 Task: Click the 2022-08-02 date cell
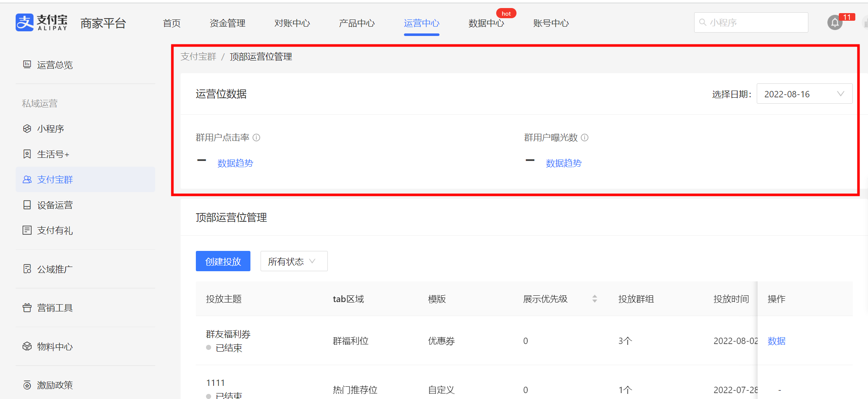(736, 341)
